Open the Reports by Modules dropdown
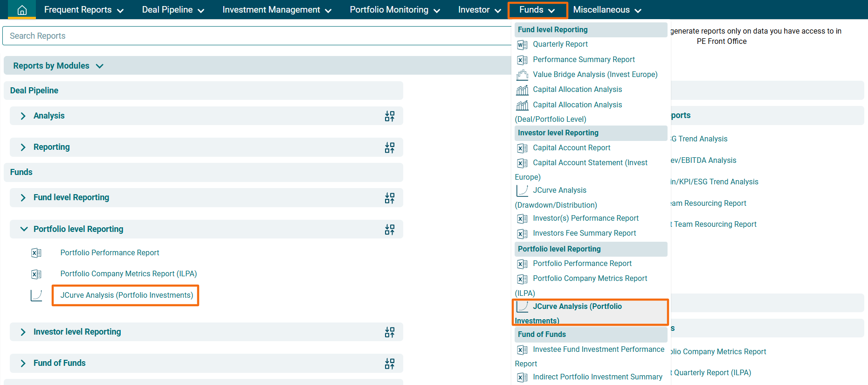This screenshot has width=868, height=385. click(58, 66)
